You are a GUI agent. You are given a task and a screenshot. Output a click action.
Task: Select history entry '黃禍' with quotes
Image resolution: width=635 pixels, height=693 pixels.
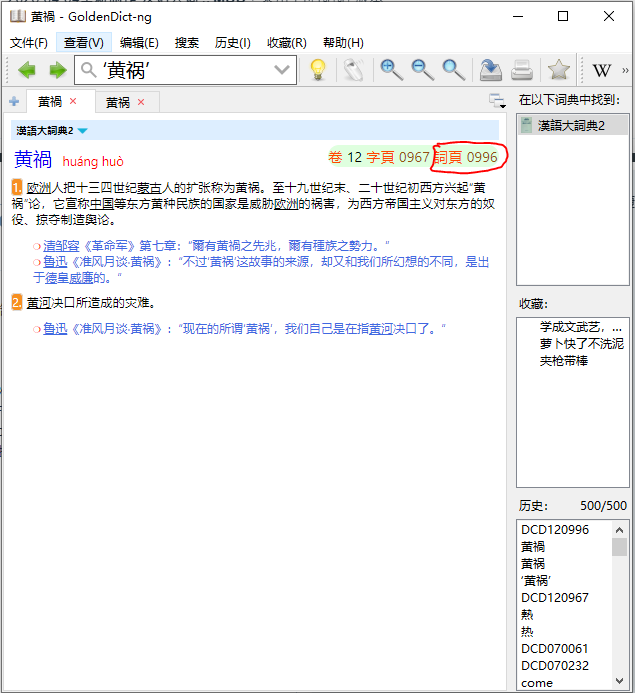[536, 580]
